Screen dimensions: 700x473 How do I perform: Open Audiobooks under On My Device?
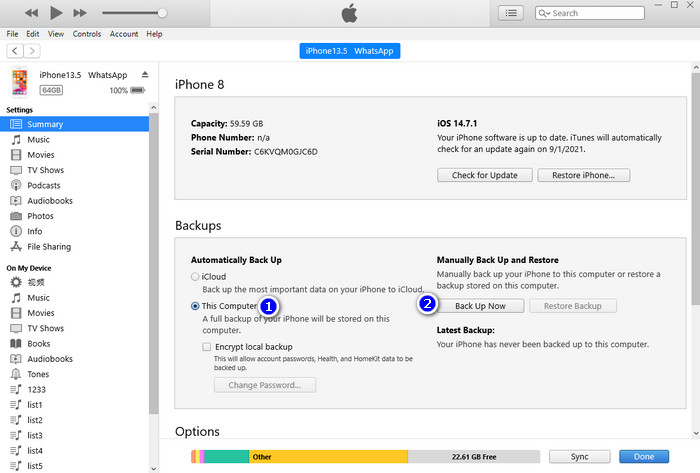click(x=74, y=359)
